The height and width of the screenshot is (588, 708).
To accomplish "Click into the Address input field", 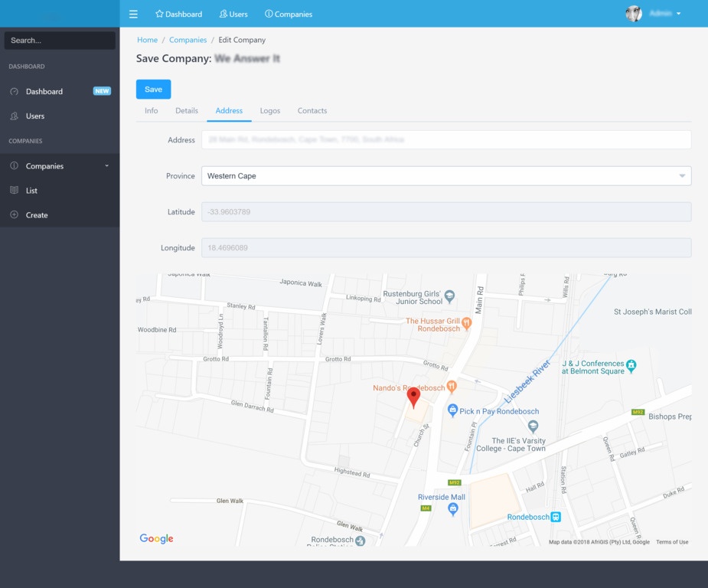I will 446,139.
